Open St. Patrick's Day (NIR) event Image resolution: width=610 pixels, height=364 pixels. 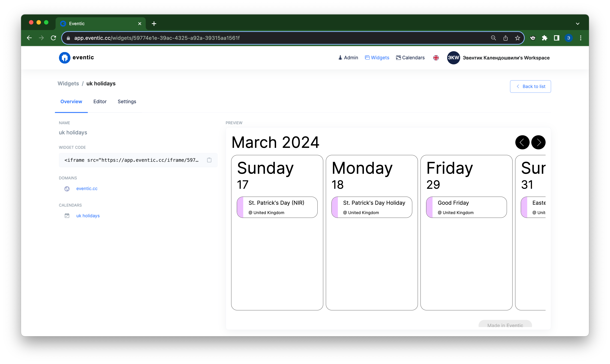[277, 207]
